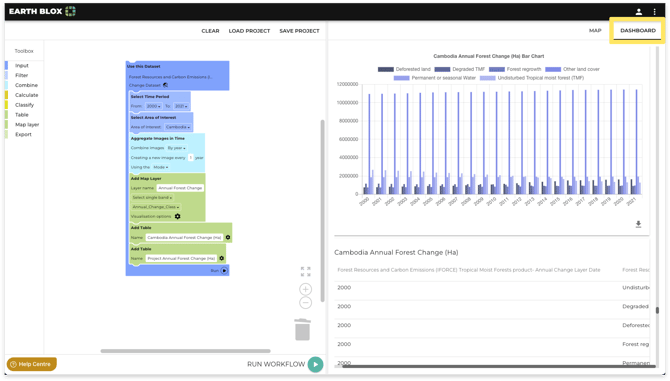Image resolution: width=670 pixels, height=381 pixels.
Task: Click the Run play icon in the workflow block
Action: tap(224, 270)
